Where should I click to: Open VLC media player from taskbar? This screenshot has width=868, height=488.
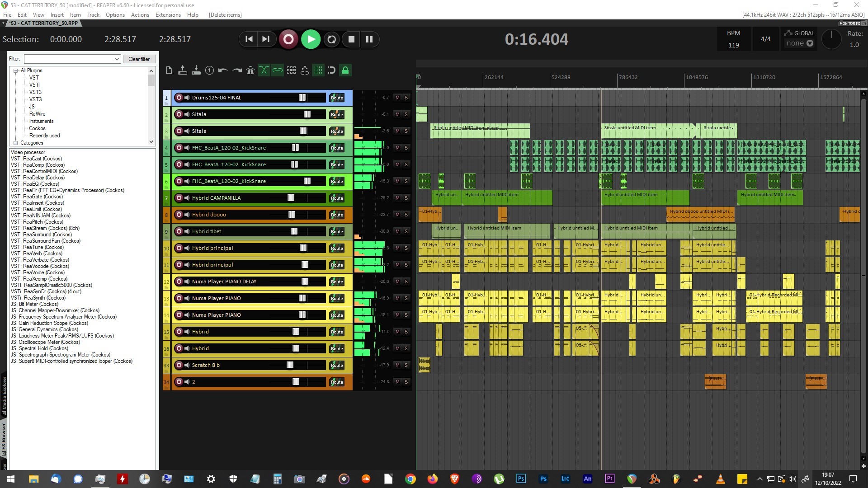721,479
